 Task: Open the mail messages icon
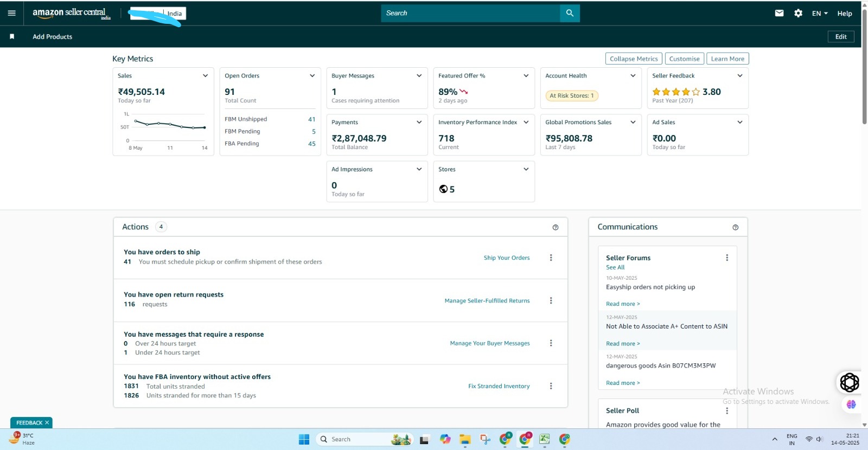[779, 13]
